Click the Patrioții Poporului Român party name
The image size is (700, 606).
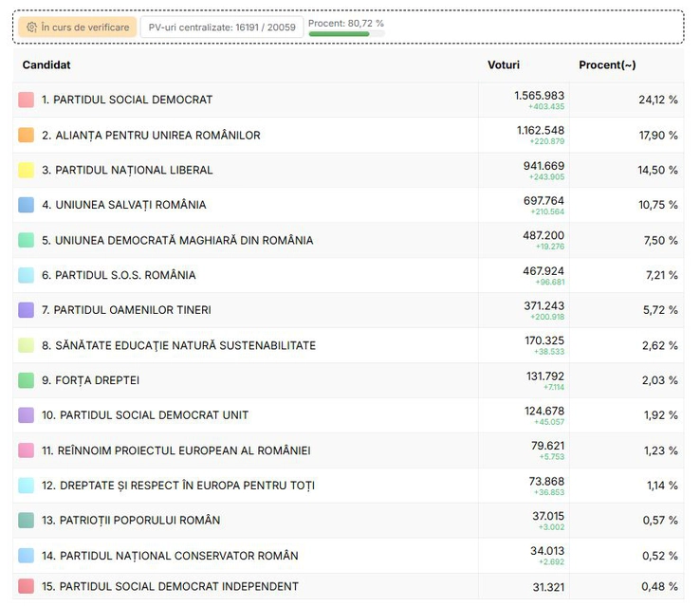pos(130,521)
